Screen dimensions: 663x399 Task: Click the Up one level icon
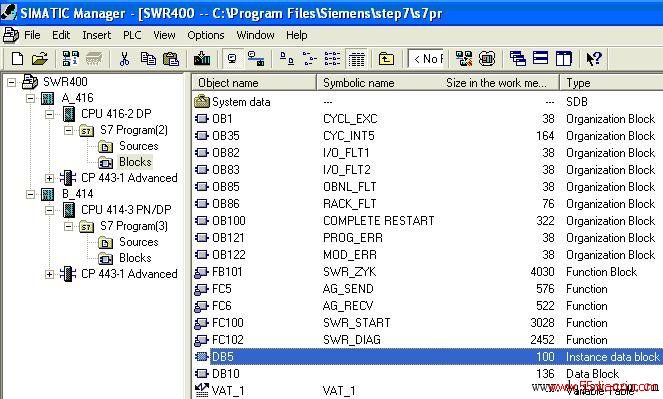point(386,59)
